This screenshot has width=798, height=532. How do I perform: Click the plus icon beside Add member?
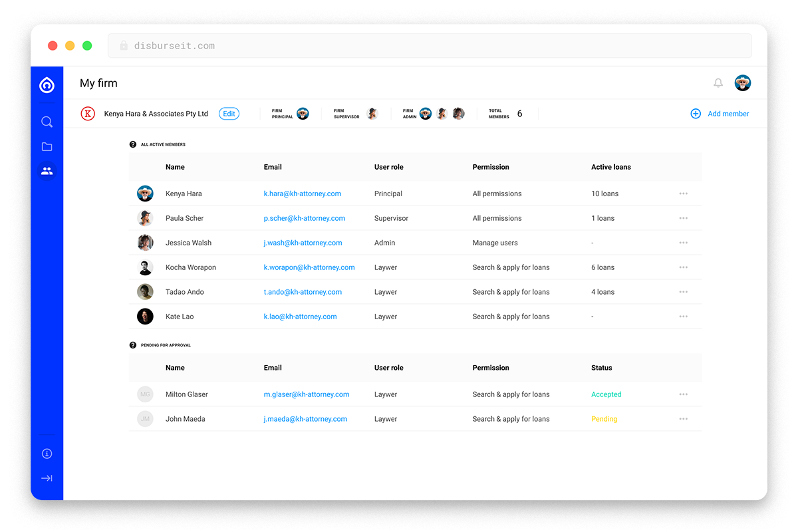[x=696, y=114]
